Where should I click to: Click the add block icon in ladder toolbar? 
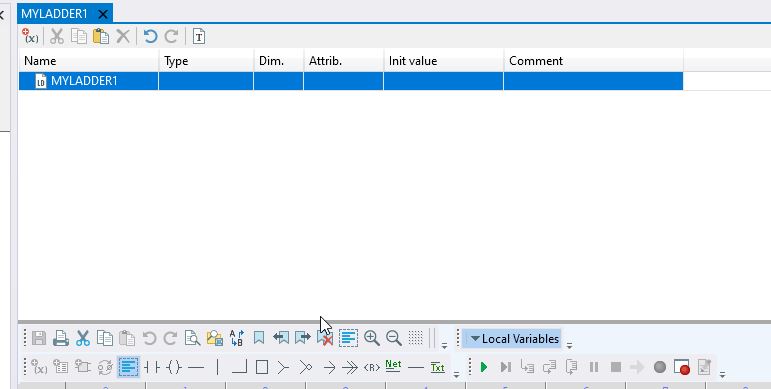click(83, 367)
